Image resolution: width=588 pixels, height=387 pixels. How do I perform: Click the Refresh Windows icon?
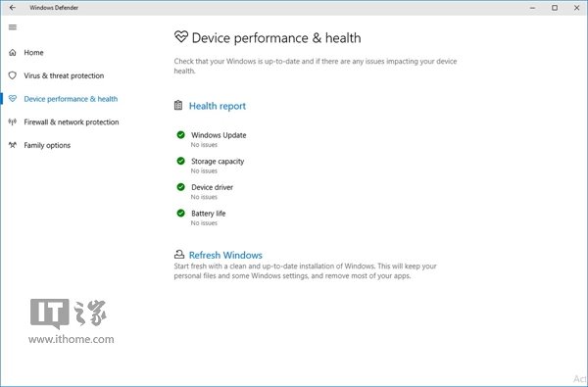click(179, 255)
